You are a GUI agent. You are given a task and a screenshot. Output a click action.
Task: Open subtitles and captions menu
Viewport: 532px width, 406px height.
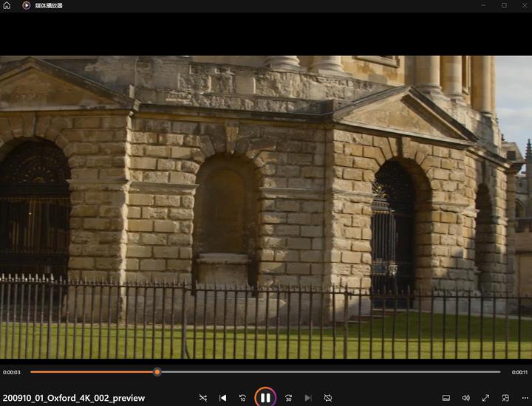[446, 398]
